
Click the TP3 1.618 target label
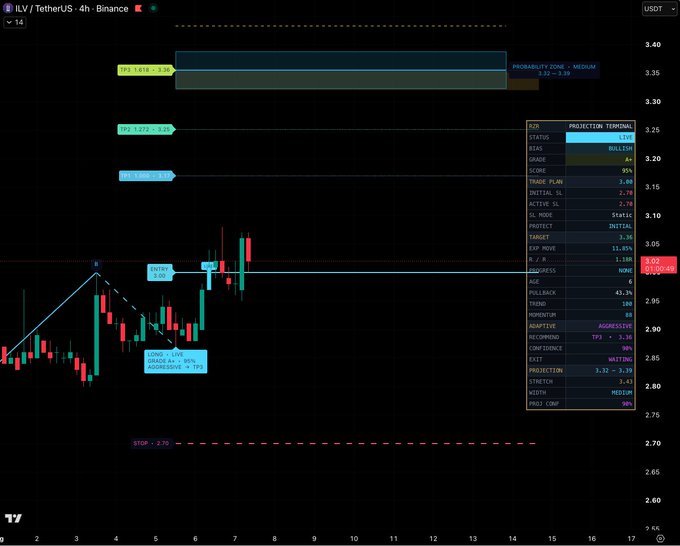tap(146, 70)
